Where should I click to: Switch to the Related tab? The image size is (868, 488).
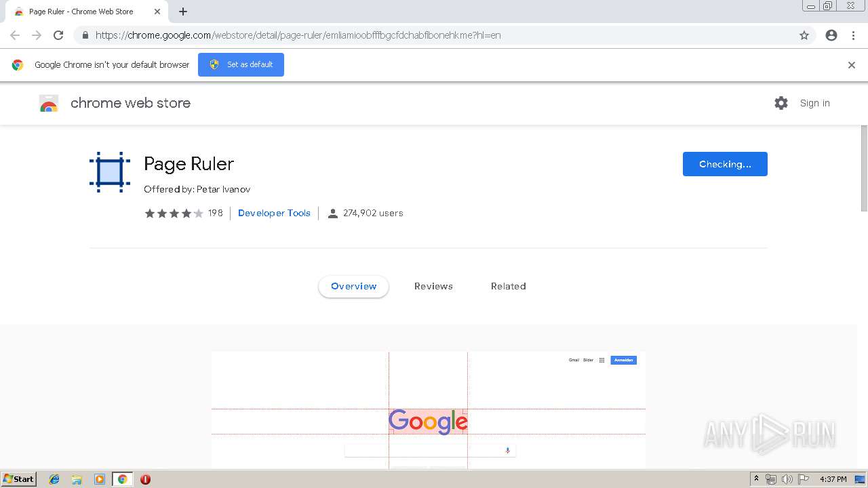tap(508, 286)
